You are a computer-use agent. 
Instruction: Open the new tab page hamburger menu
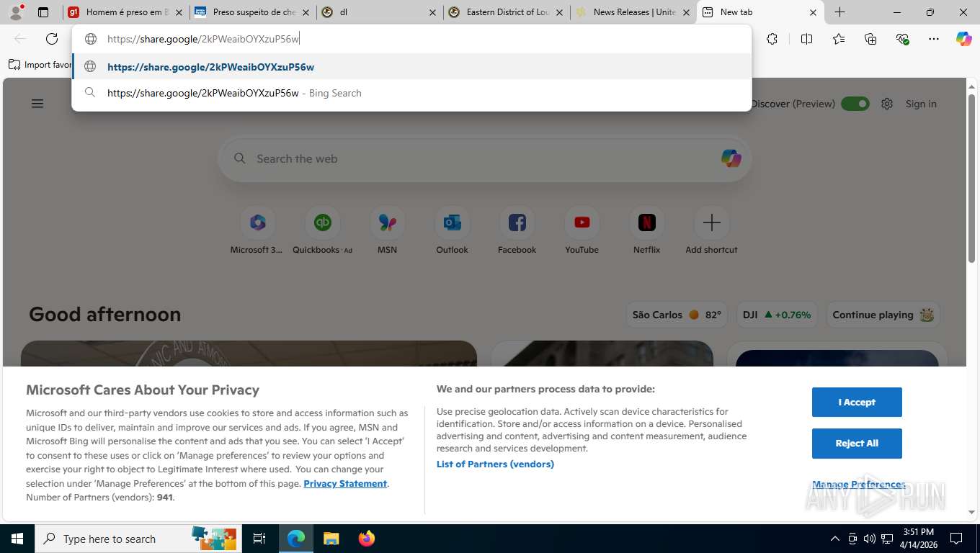click(37, 104)
